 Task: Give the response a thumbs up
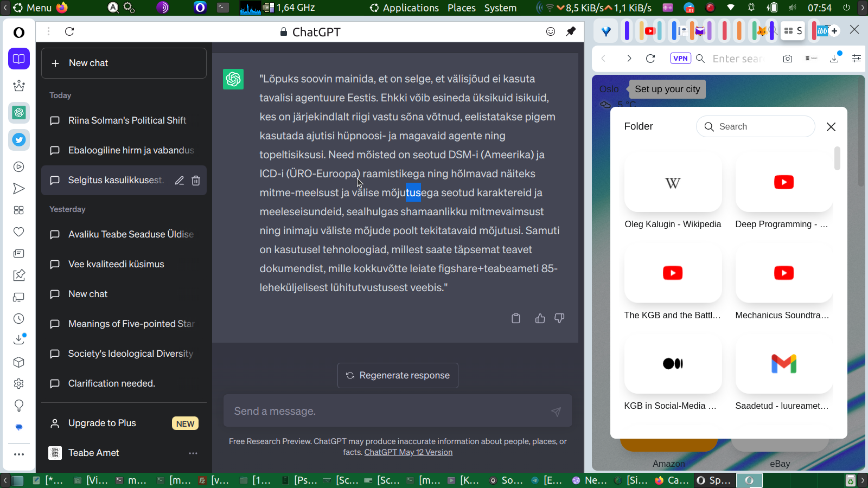540,318
